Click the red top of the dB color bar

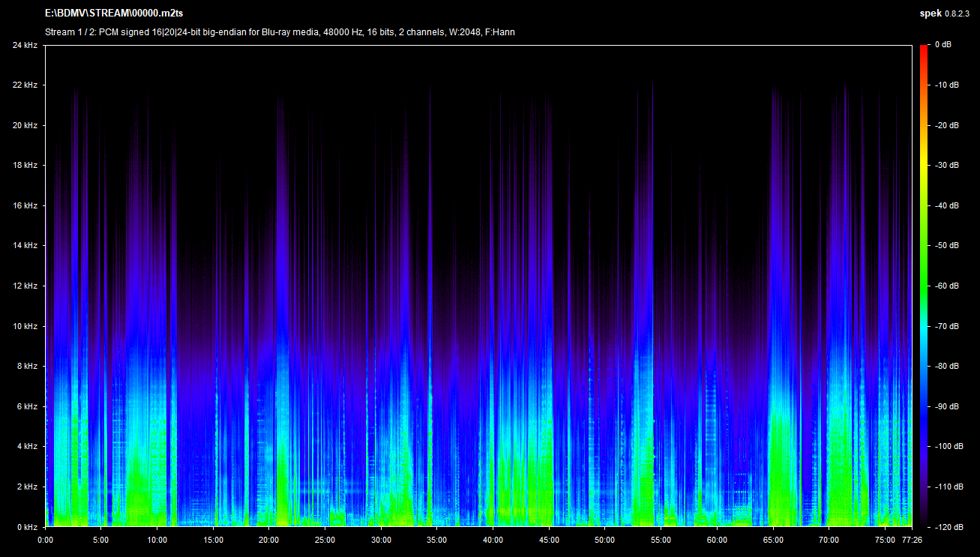pos(923,49)
